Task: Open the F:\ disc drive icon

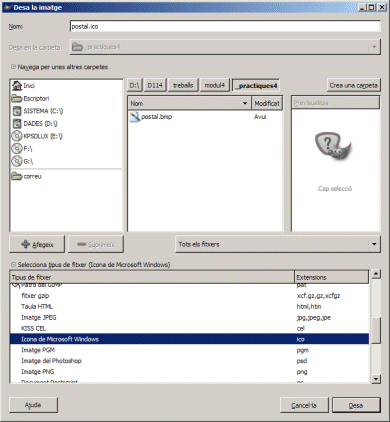Action: 17,149
